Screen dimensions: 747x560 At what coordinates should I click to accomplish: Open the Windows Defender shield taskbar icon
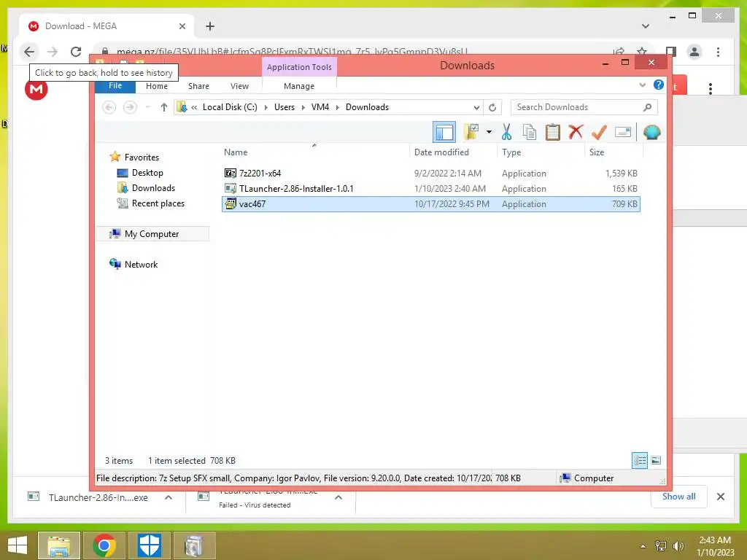[x=149, y=545]
